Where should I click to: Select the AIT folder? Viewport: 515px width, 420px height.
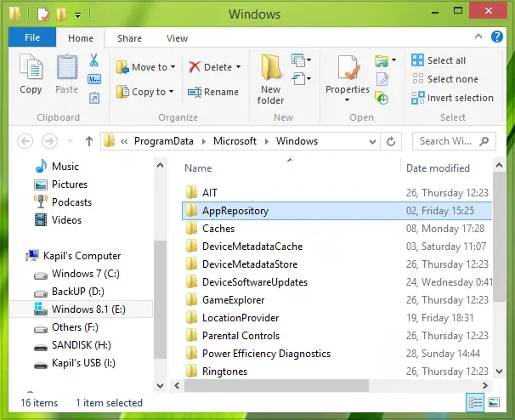210,193
